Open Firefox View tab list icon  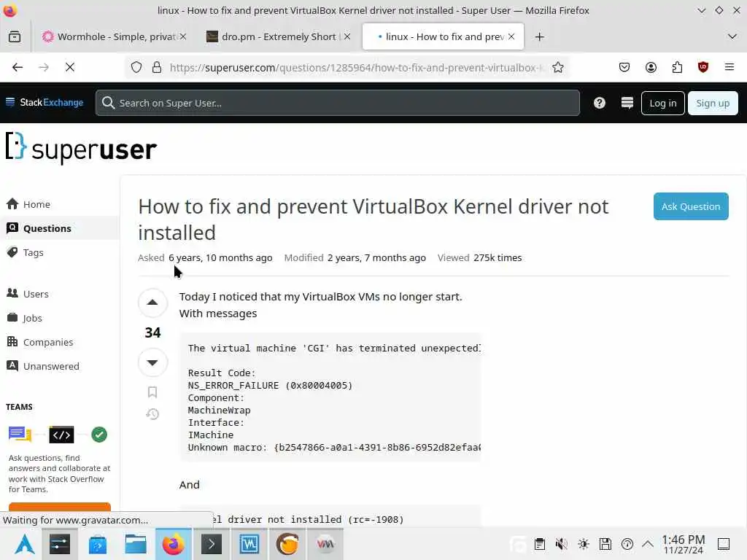pos(15,36)
